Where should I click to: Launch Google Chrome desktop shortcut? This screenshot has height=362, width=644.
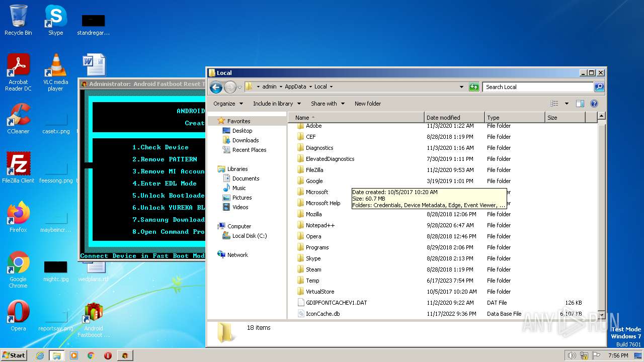pyautogui.click(x=18, y=269)
